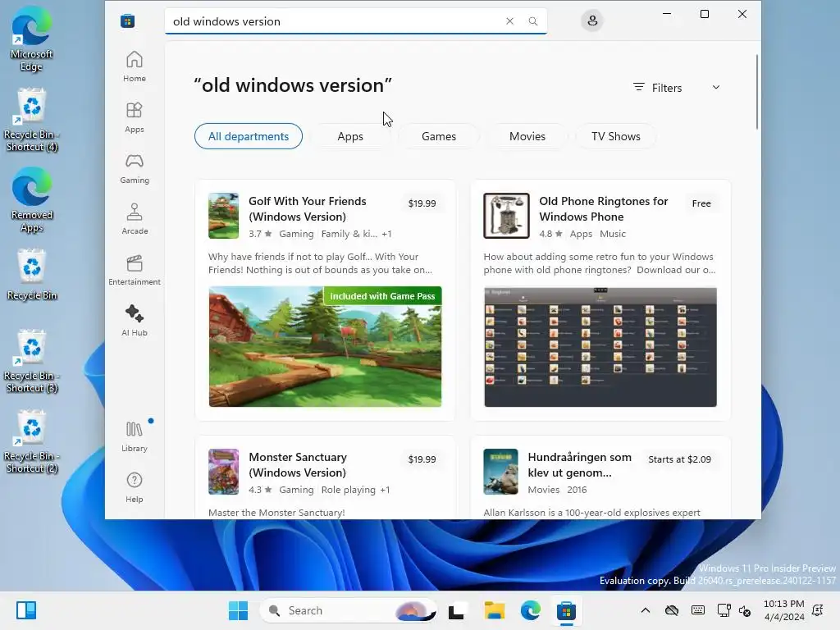Open the Home section in the Store sidebar
The image size is (840, 630).
135,66
